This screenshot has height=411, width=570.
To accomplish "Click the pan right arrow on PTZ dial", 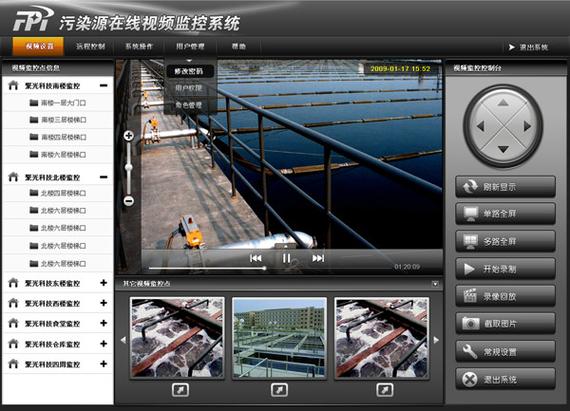I will (527, 126).
